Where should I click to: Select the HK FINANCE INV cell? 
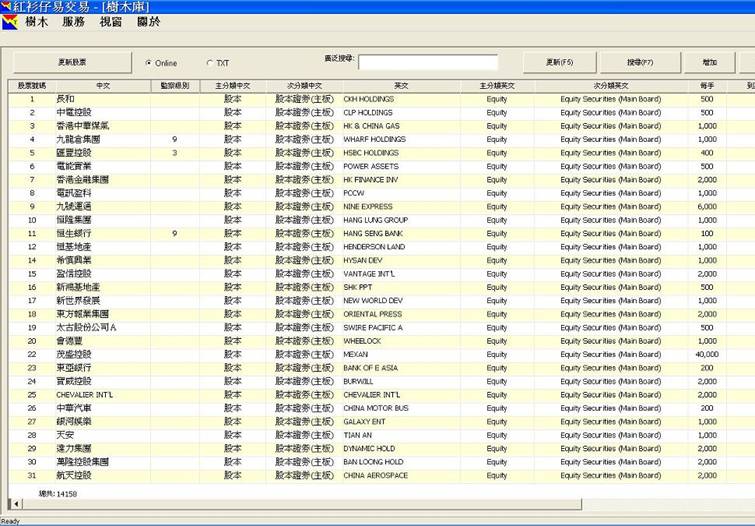(401, 180)
